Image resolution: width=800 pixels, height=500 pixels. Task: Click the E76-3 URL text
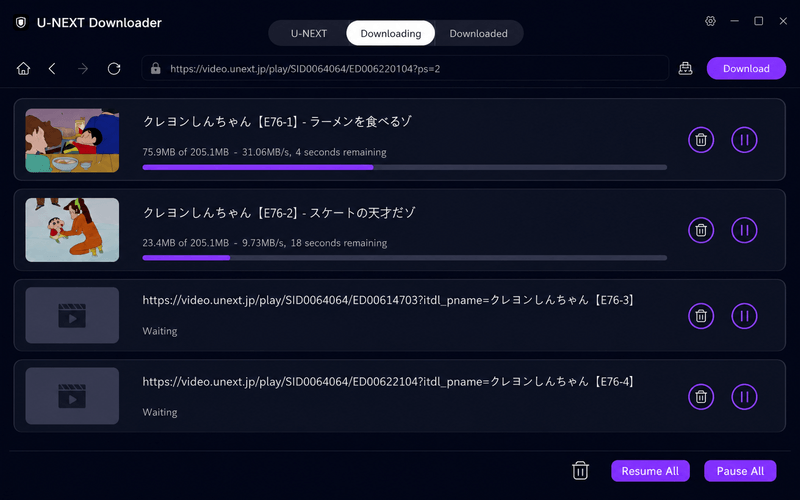coord(388,300)
